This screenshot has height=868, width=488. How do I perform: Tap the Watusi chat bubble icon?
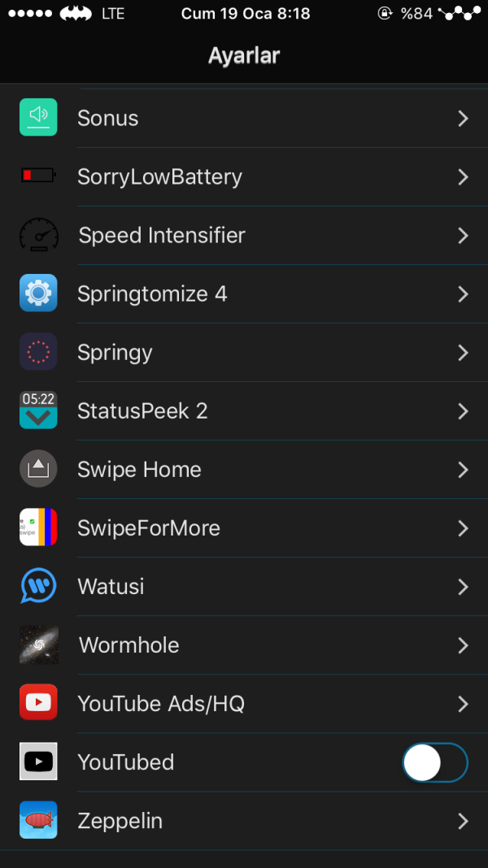[38, 586]
